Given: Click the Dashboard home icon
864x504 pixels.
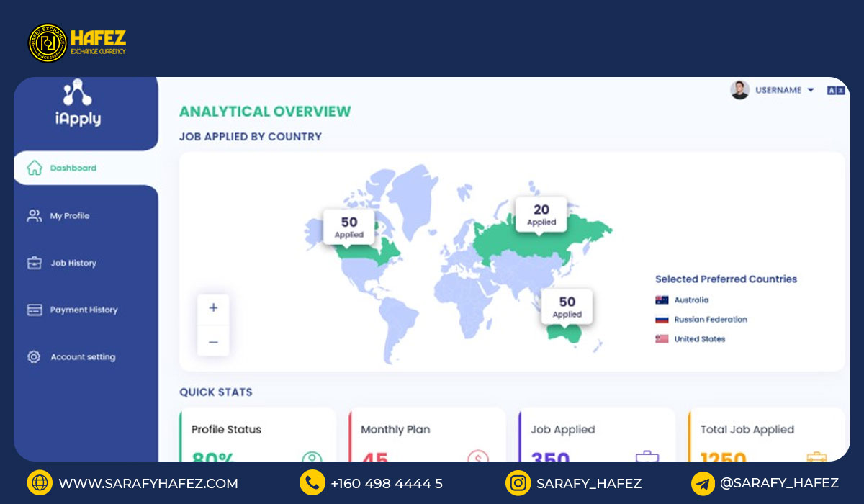Looking at the screenshot, I should pyautogui.click(x=34, y=168).
